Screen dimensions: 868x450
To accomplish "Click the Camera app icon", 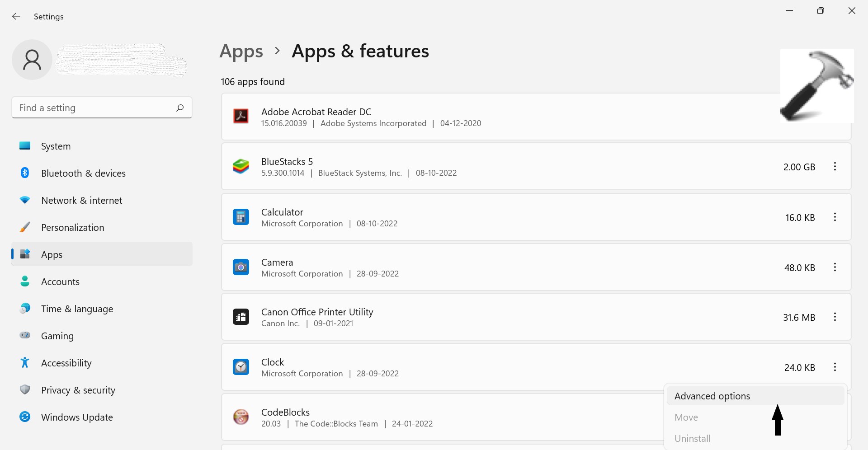I will point(241,267).
